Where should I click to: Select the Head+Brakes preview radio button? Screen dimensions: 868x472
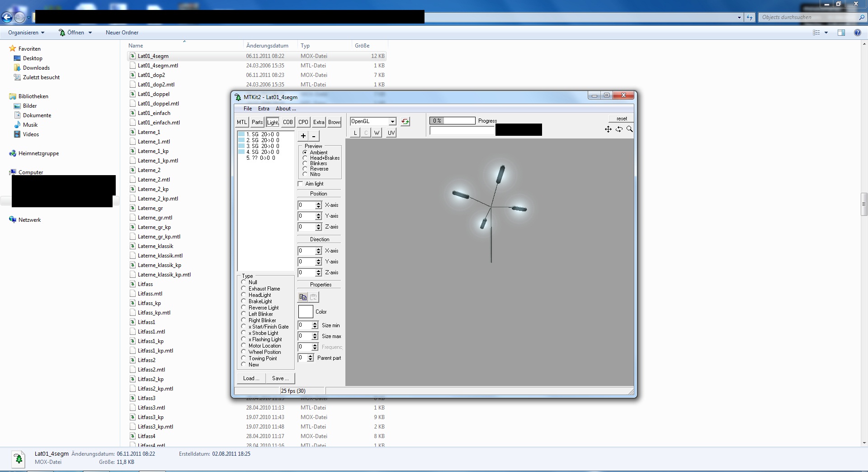tap(305, 158)
